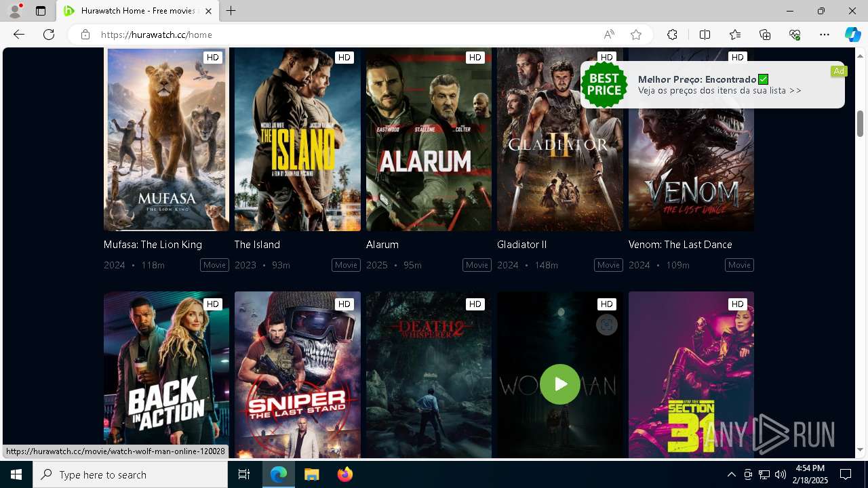The height and width of the screenshot is (488, 868).
Task: Refresh the current page
Action: (49, 35)
